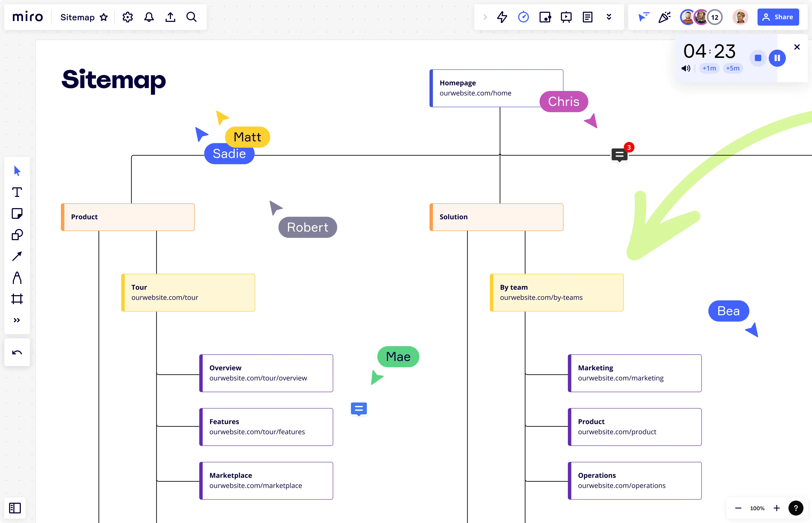
Task: Select the sticky note tool in sidebar
Action: pos(17,214)
